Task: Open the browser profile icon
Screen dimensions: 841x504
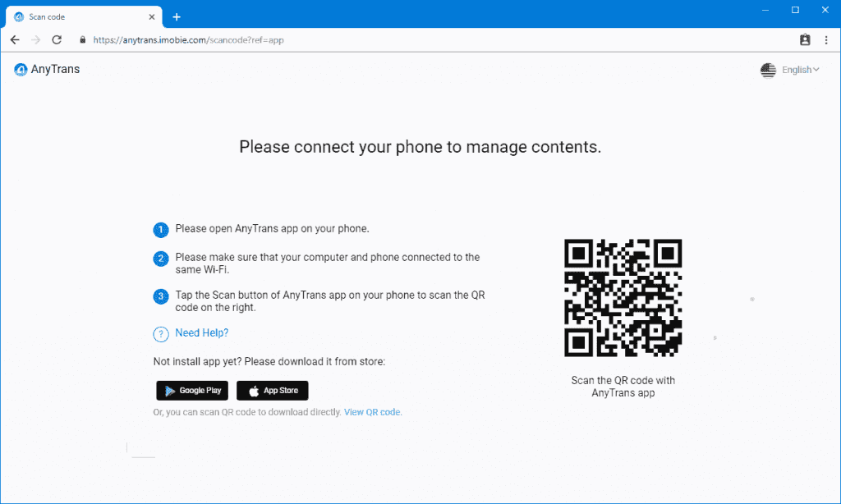Action: [x=805, y=39]
